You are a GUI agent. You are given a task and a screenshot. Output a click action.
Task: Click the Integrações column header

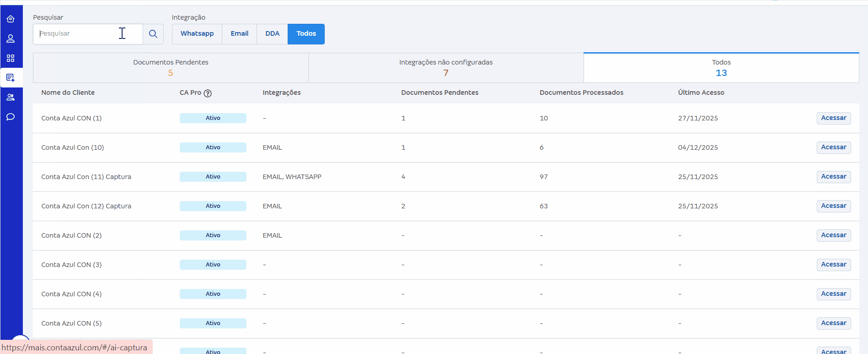click(x=282, y=93)
